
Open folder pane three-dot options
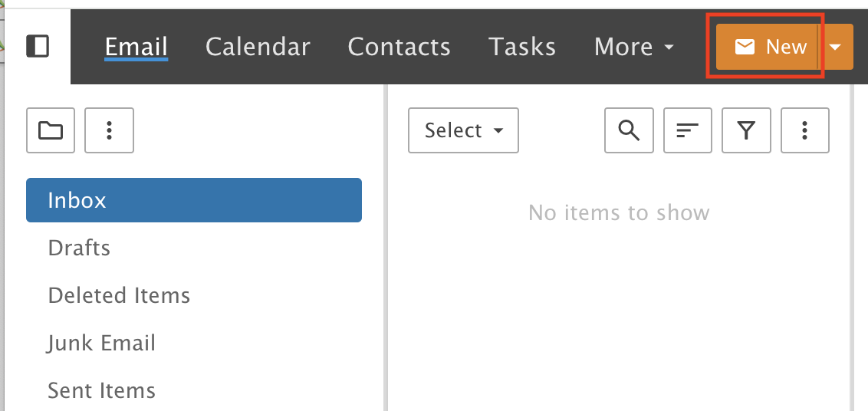[109, 130]
